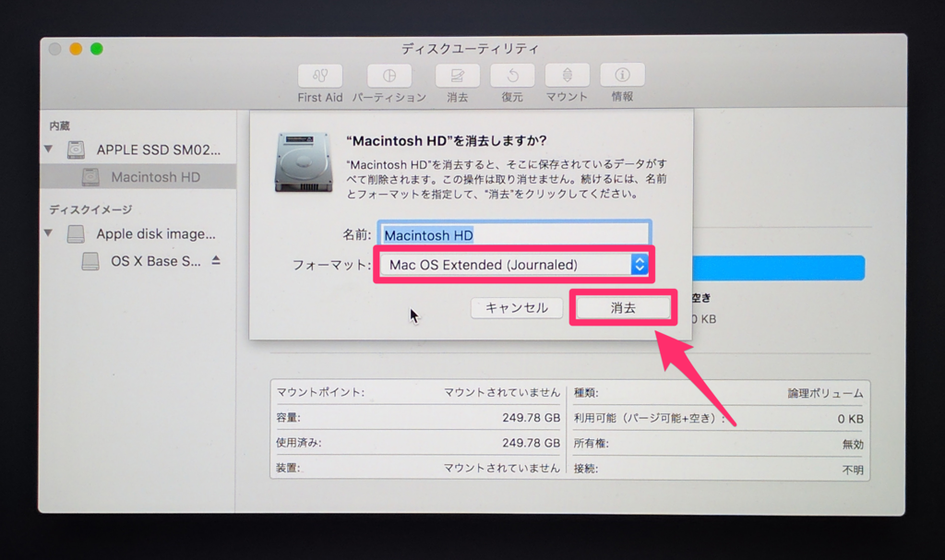The height and width of the screenshot is (560, 945).
Task: Click the キャンセル button
Action: [x=517, y=308]
